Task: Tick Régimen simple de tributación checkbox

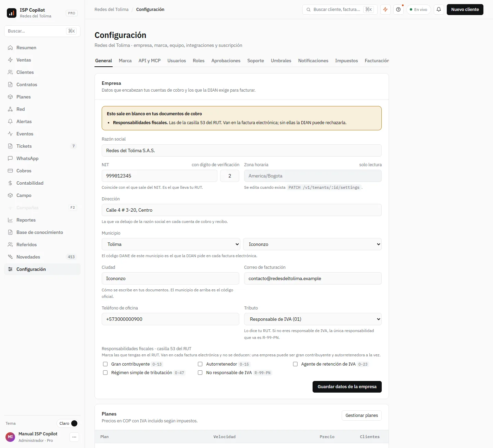Action: (105, 373)
